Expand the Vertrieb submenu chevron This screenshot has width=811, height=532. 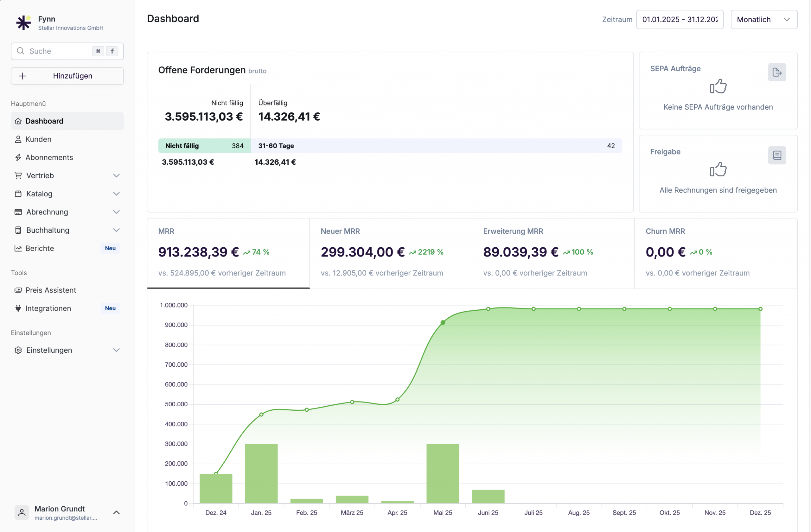(116, 175)
